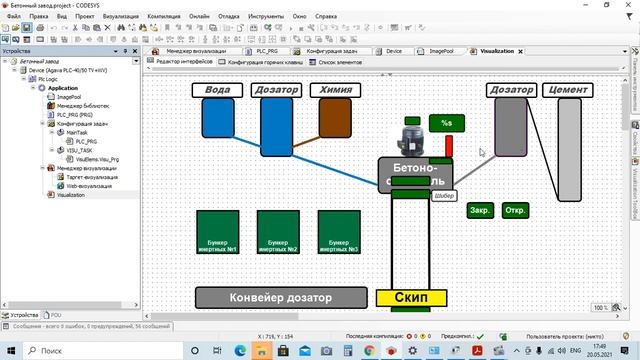The width and height of the screenshot is (640, 360).
Task: Select the blue Вода tank rectangle
Action: pos(218,118)
